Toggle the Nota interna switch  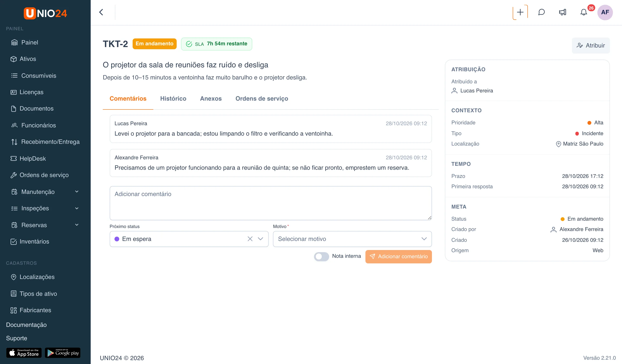coord(321,256)
